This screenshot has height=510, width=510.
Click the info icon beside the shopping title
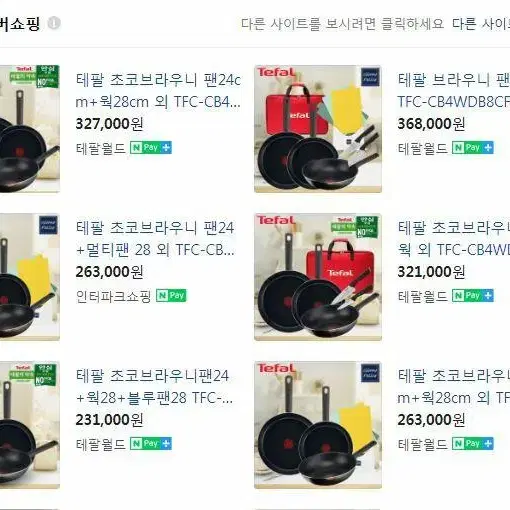54,23
